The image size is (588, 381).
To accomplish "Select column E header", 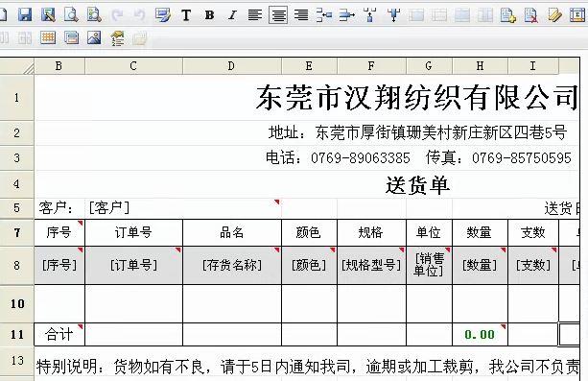I will (x=309, y=66).
